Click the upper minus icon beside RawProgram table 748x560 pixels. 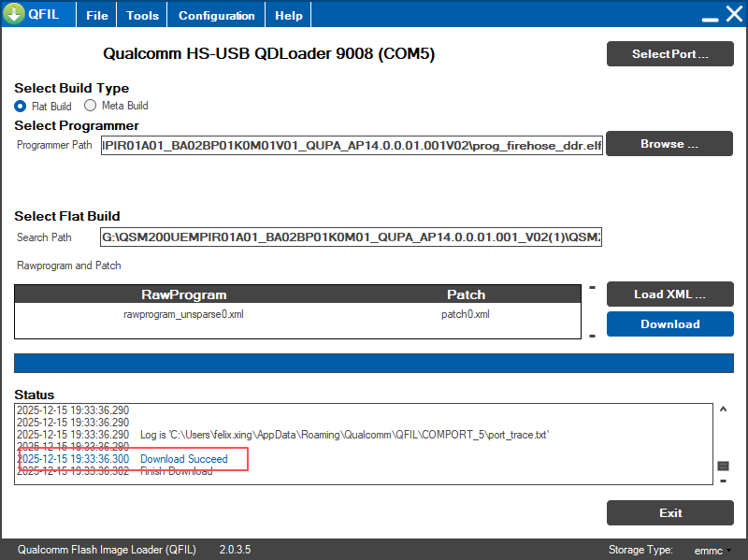(592, 287)
